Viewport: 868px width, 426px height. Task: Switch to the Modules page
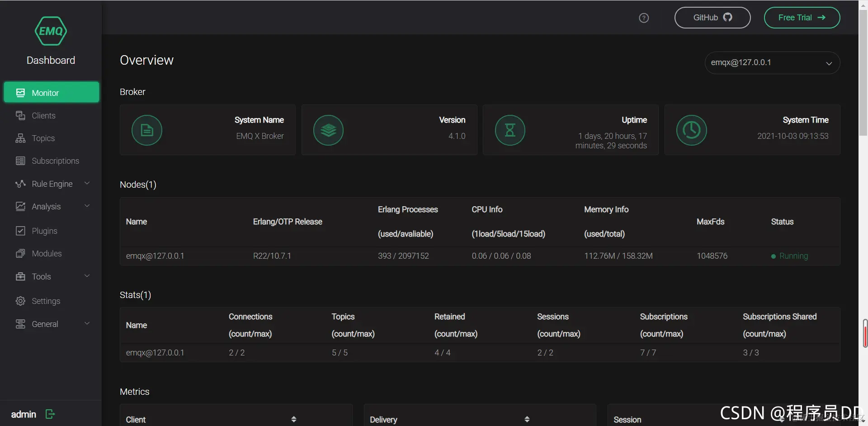(x=47, y=253)
